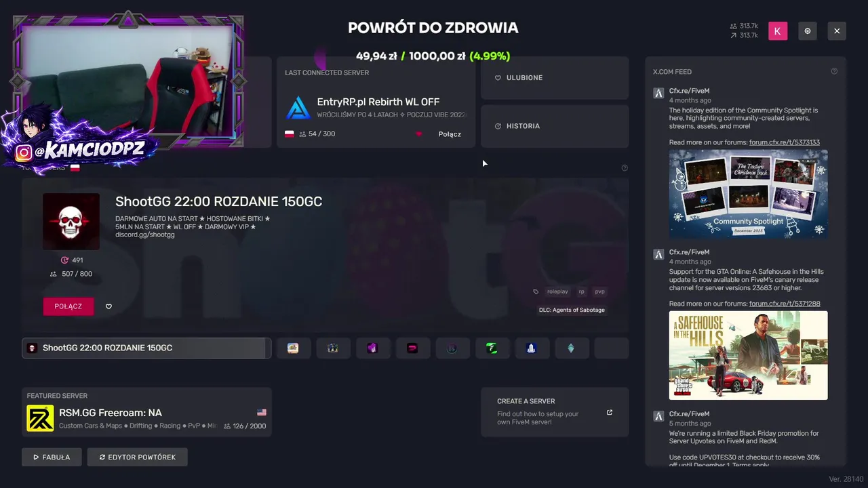Connect to EntryRP.pl with Połącz
The width and height of the screenshot is (868, 488).
[x=450, y=134]
